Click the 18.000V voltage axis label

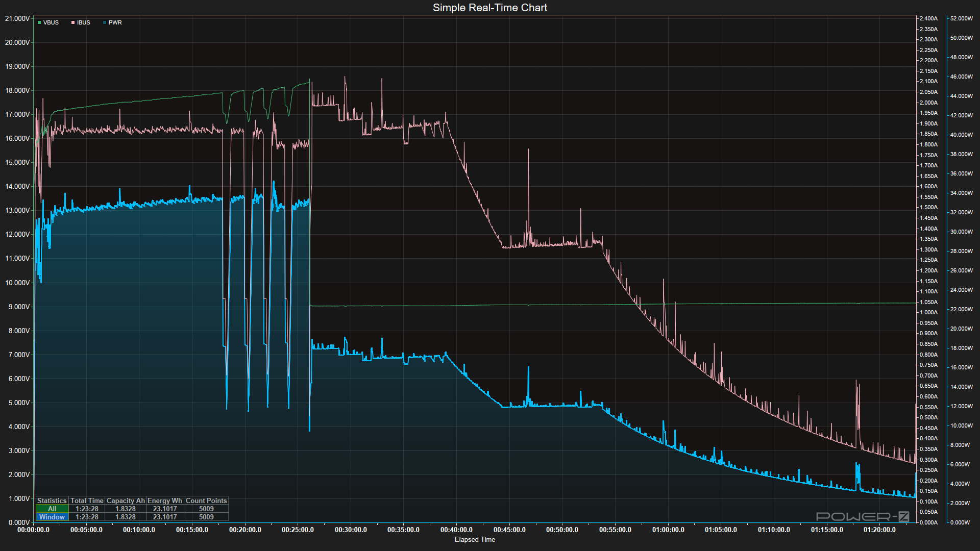click(17, 90)
